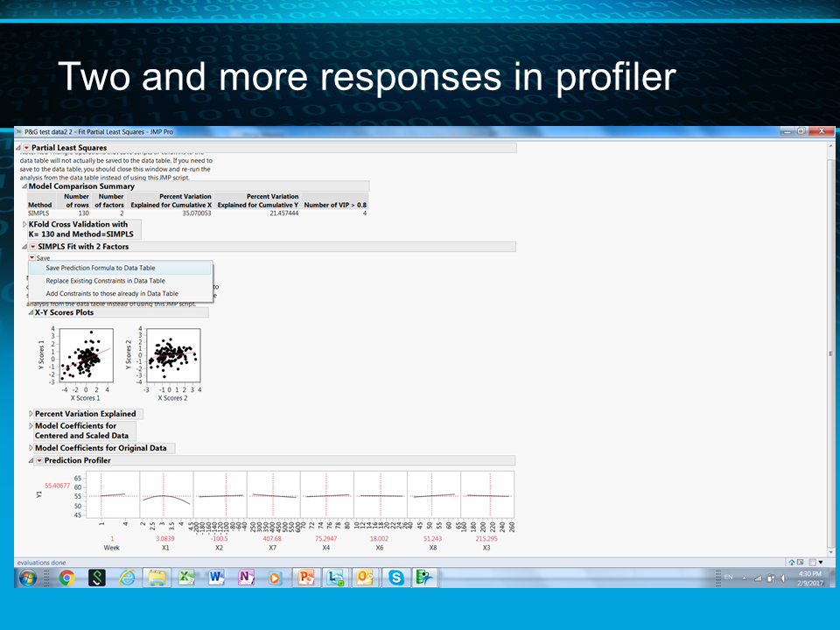
Task: Open Skype from the taskbar
Action: pos(395,577)
